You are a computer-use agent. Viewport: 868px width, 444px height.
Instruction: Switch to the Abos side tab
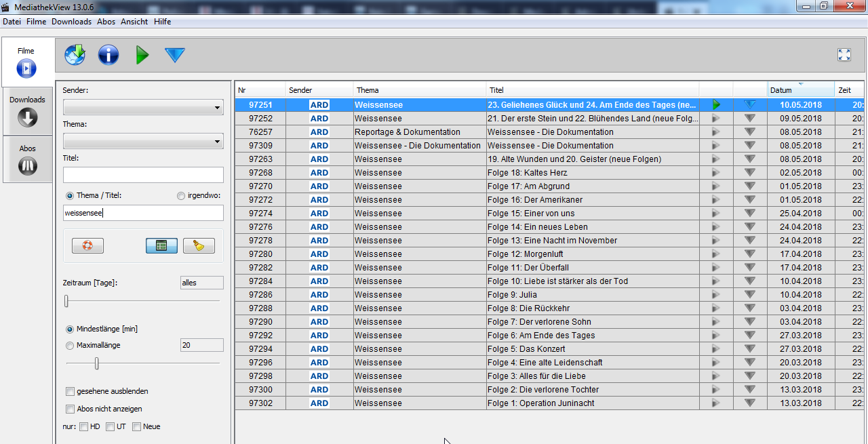click(27, 159)
